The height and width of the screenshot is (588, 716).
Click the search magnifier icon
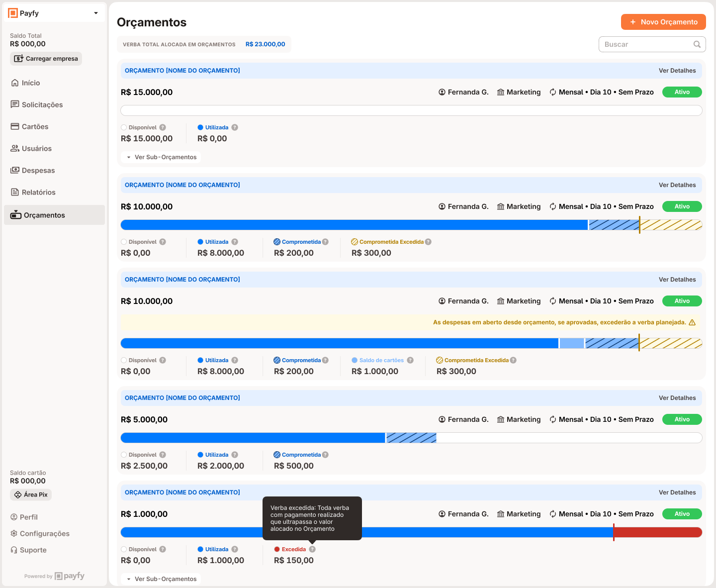(697, 44)
